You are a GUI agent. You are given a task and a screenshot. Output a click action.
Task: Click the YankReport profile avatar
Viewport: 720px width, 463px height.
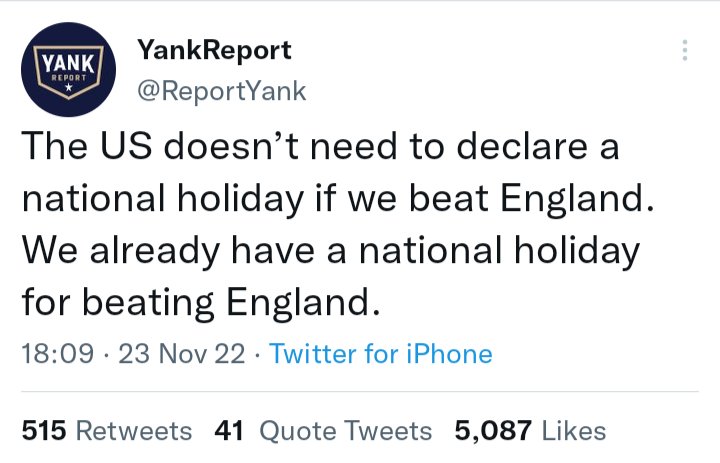click(69, 70)
